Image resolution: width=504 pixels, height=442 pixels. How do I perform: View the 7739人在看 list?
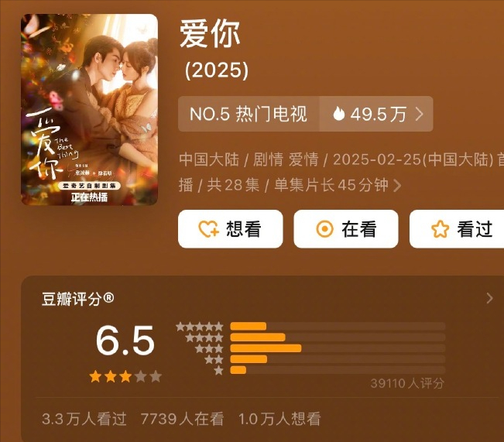tap(182, 419)
